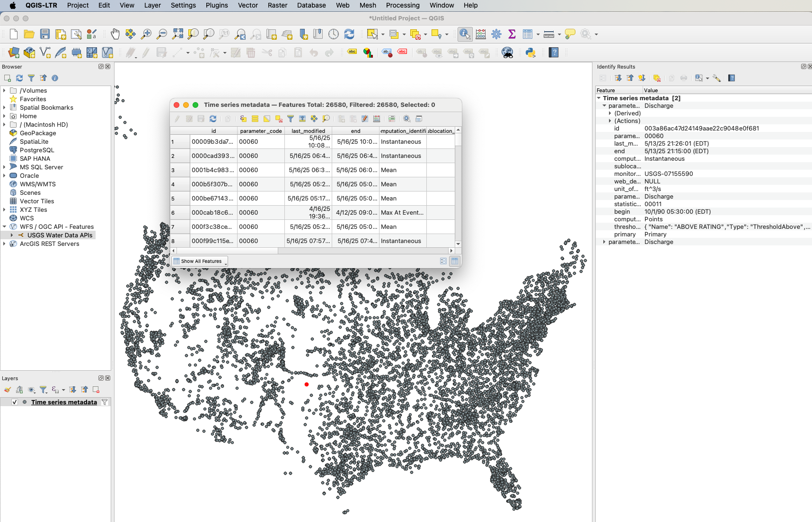Expand USGS Water Data APIs connection
Image resolution: width=812 pixels, height=522 pixels.
(12, 235)
